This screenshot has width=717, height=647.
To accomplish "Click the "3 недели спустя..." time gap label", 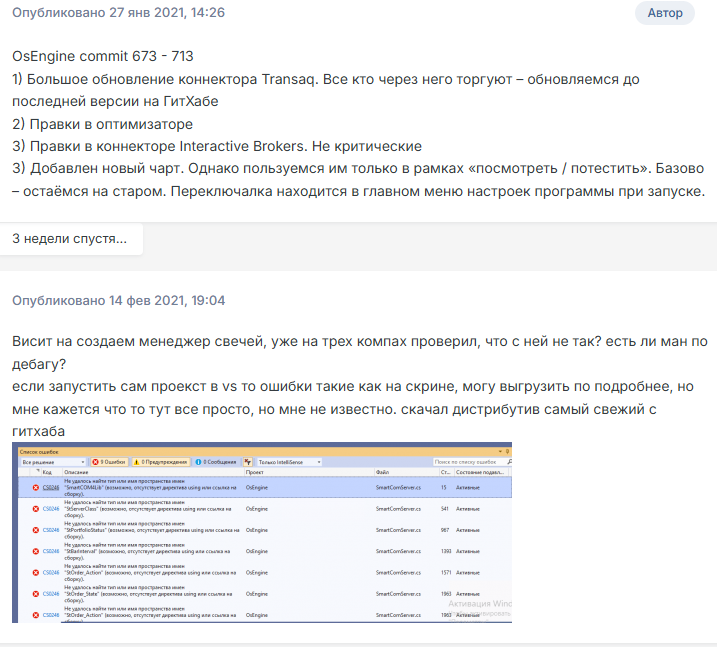I will [70, 238].
